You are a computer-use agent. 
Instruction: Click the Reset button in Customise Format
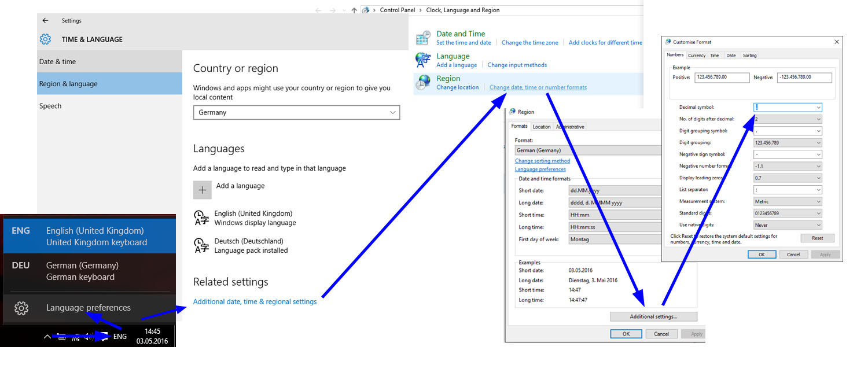817,238
